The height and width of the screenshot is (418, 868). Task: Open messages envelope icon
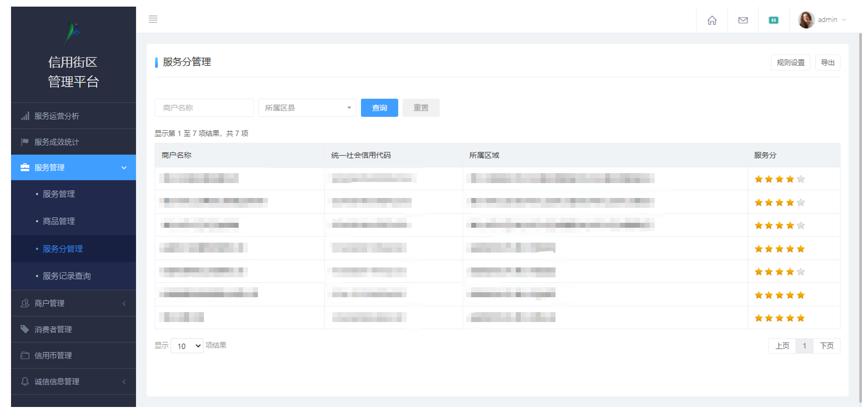pyautogui.click(x=743, y=20)
